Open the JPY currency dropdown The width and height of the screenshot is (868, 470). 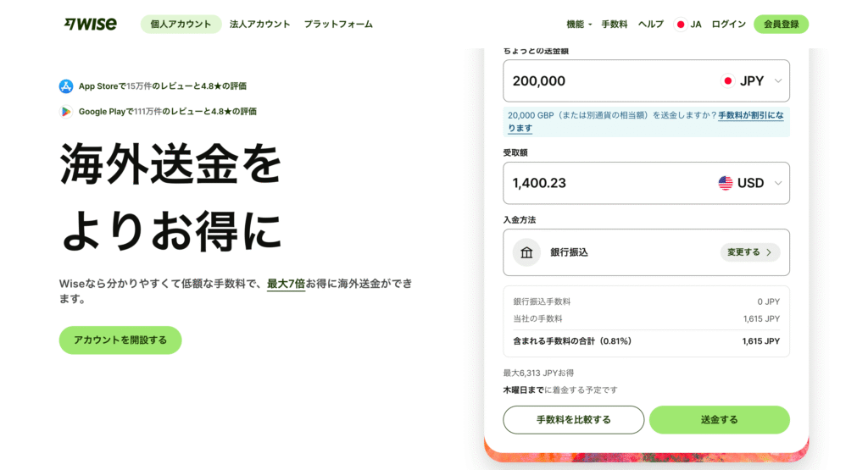point(752,81)
